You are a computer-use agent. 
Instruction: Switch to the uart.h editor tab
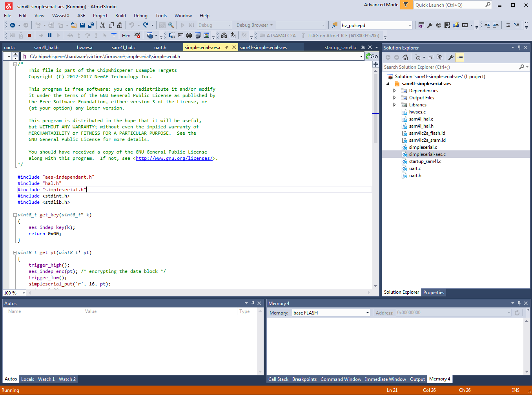[160, 48]
